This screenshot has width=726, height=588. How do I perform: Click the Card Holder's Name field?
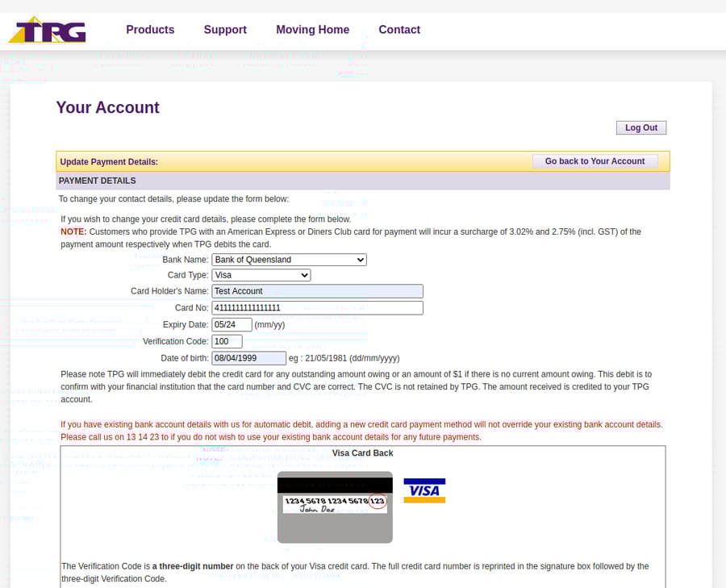click(317, 290)
